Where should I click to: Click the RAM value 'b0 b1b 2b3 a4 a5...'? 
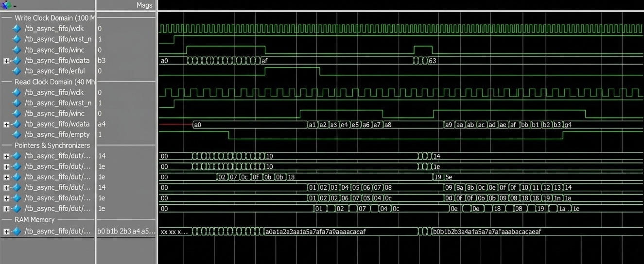[x=126, y=231]
